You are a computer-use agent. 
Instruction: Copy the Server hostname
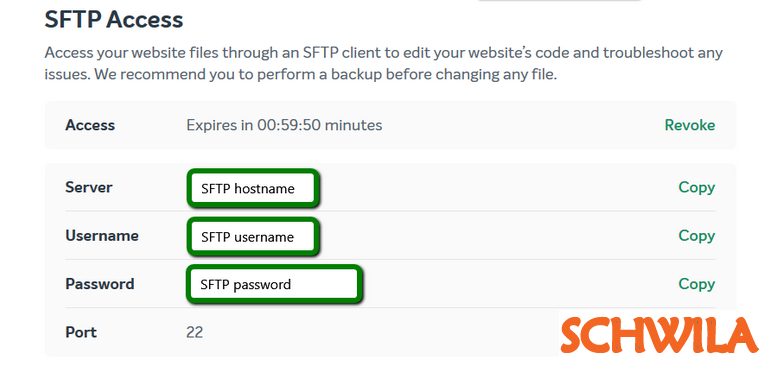tap(696, 187)
